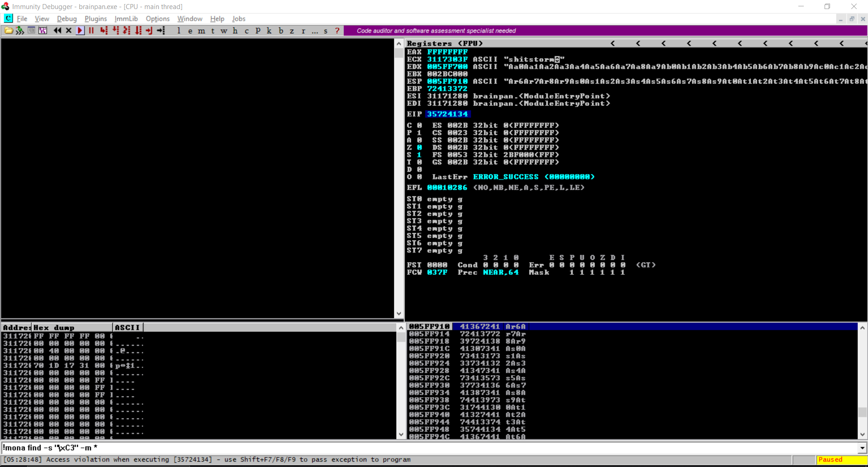Click the Registers (FPU) panel header
868x467 pixels.
click(x=445, y=43)
